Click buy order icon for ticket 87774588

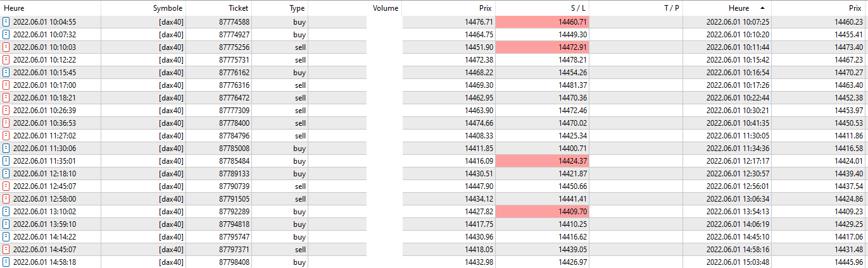click(6, 21)
